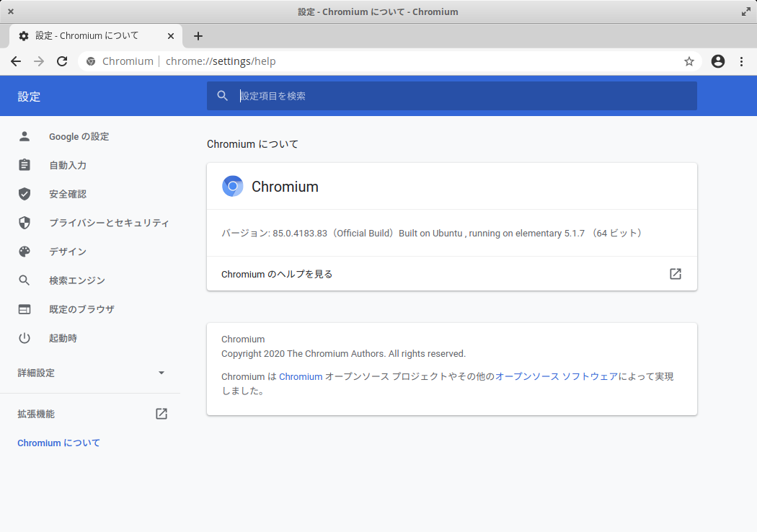Click the shield icon beside プライバシーとセキュリティ

(x=25, y=223)
